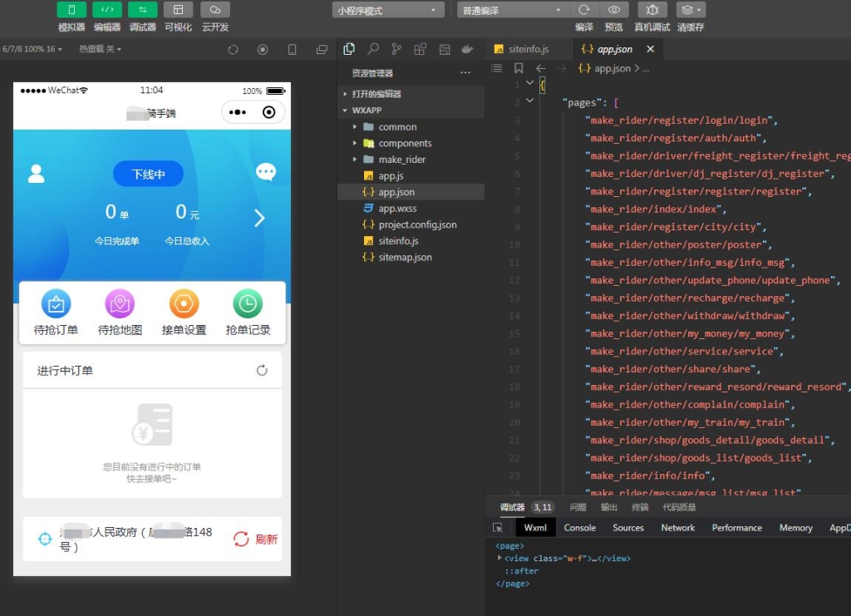Expand the make_rider folder

(x=401, y=160)
